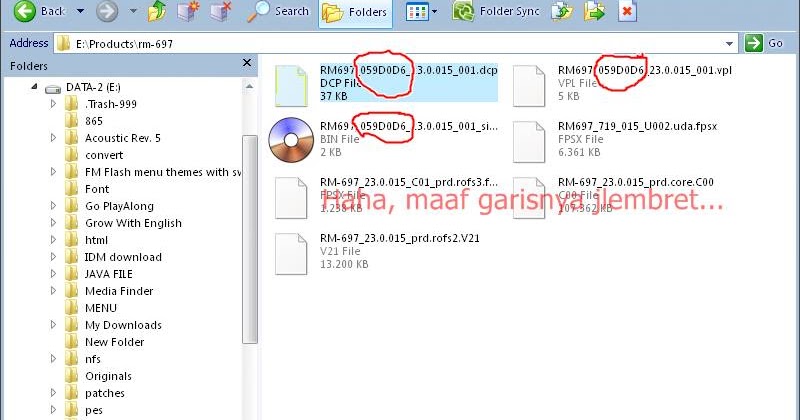Screen dimensions: 800x420
Task: Select the .dcp file icon
Action: pyautogui.click(x=291, y=86)
